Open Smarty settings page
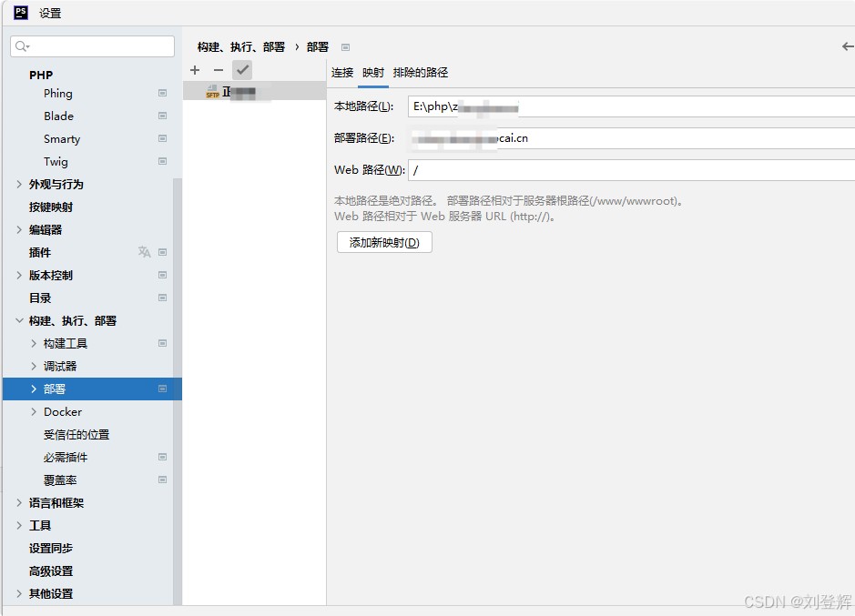 coord(62,138)
